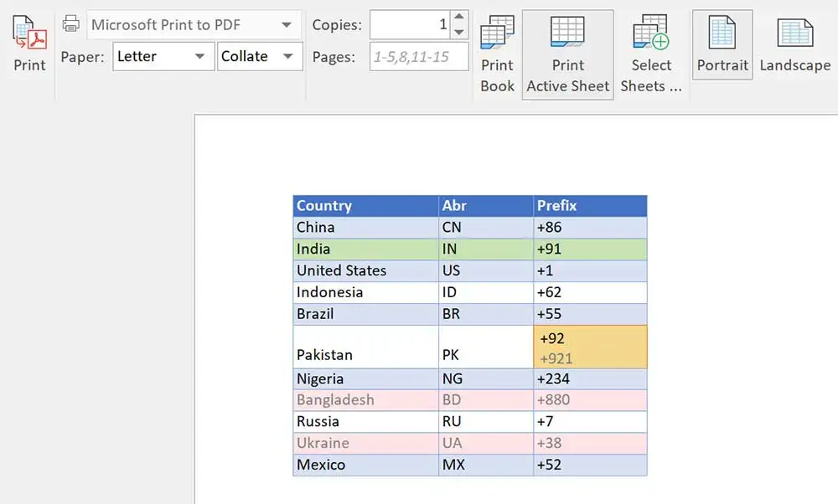The image size is (838, 504).
Task: Decrease copies with the down arrow
Action: tap(459, 32)
